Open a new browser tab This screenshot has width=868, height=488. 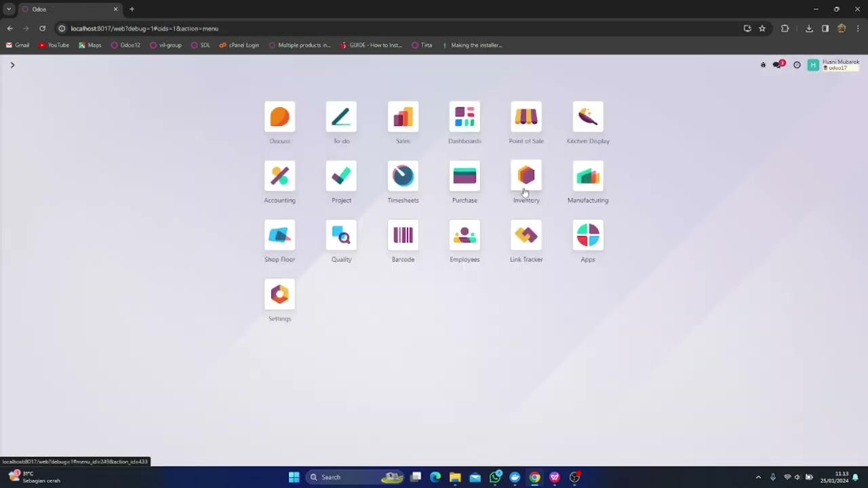pyautogui.click(x=132, y=9)
